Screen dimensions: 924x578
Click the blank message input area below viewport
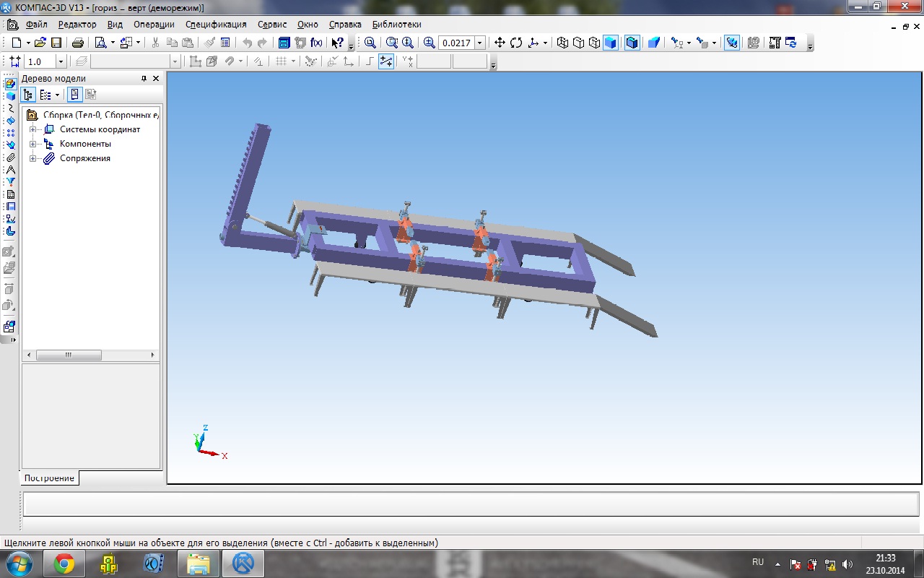click(471, 504)
